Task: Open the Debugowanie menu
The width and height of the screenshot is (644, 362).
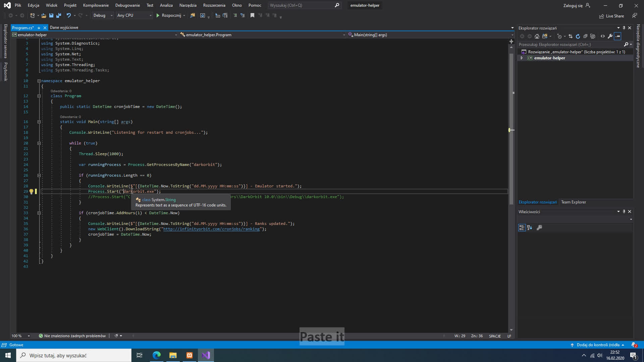Action: tap(127, 5)
